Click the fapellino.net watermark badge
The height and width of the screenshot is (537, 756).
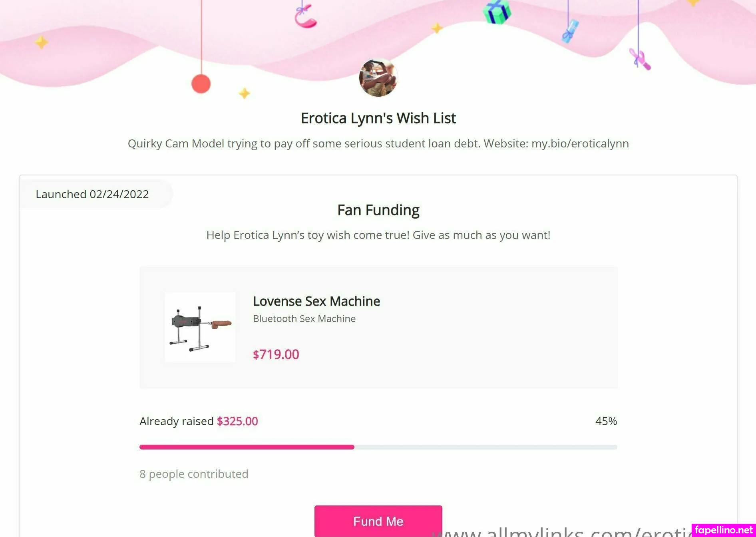724,530
